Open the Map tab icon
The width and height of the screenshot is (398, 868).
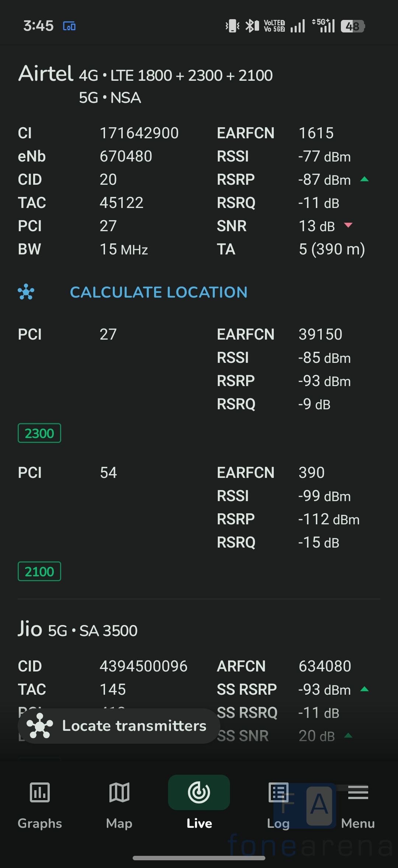[x=119, y=792]
